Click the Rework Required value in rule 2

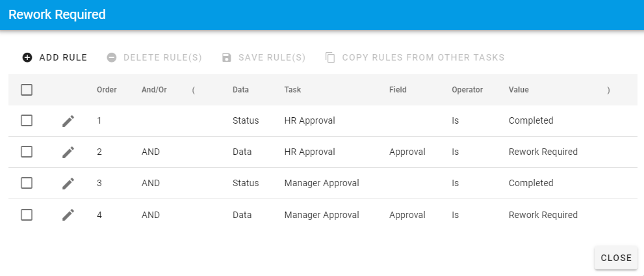tap(543, 152)
